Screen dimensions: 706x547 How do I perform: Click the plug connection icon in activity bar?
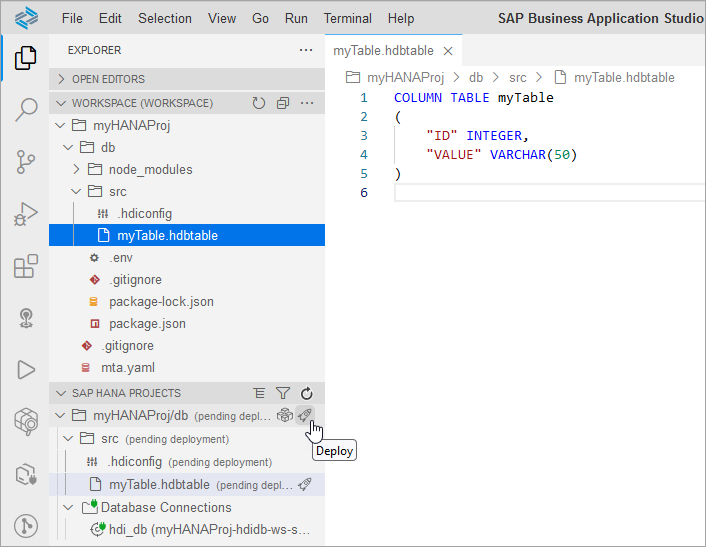26,474
